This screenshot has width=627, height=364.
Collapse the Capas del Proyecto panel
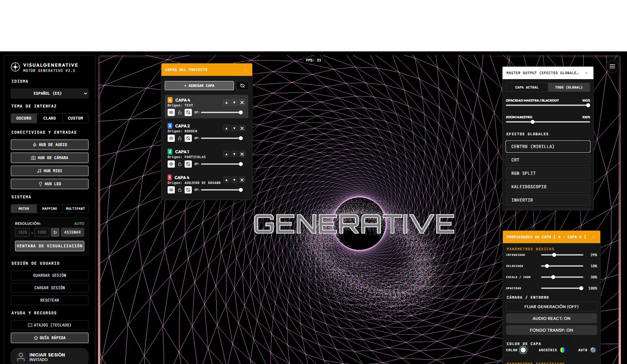[245, 70]
